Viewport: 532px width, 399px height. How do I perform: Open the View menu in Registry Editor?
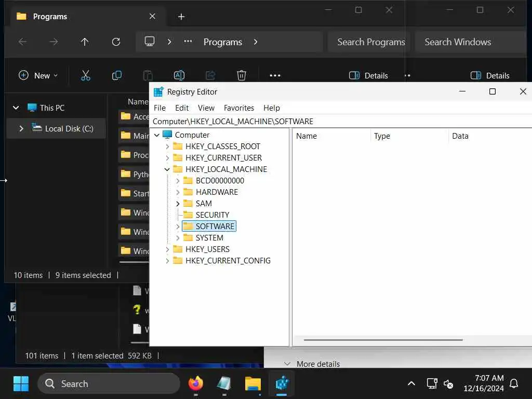pos(206,108)
